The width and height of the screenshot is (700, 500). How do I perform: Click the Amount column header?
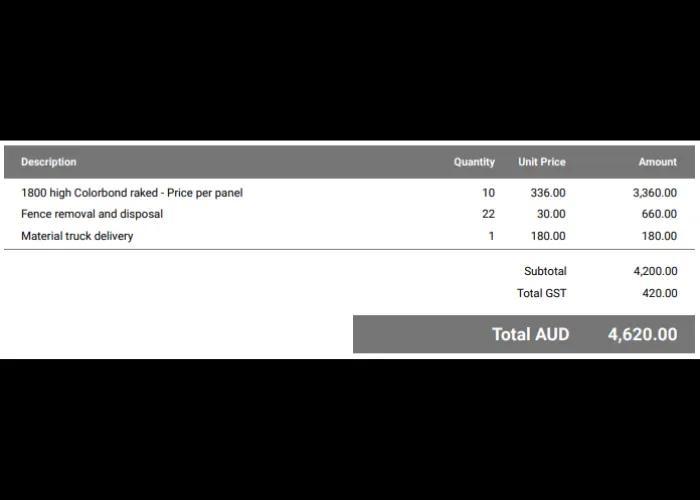tap(658, 162)
